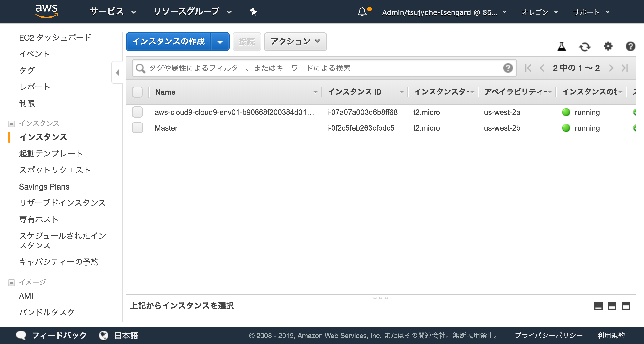This screenshot has height=344, width=644.
Task: Collapse the インスタンス sidebar section
Action: 11,124
